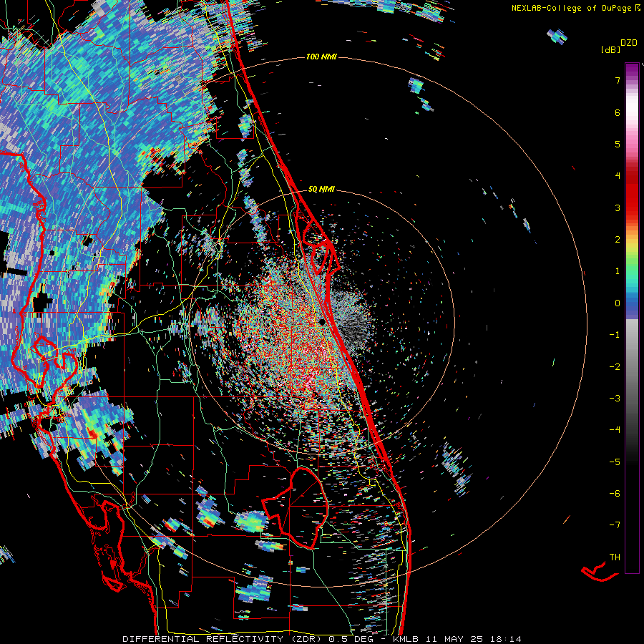Image resolution: width=644 pixels, height=644 pixels.
Task: Click the black radar site dot
Action: coord(323,321)
